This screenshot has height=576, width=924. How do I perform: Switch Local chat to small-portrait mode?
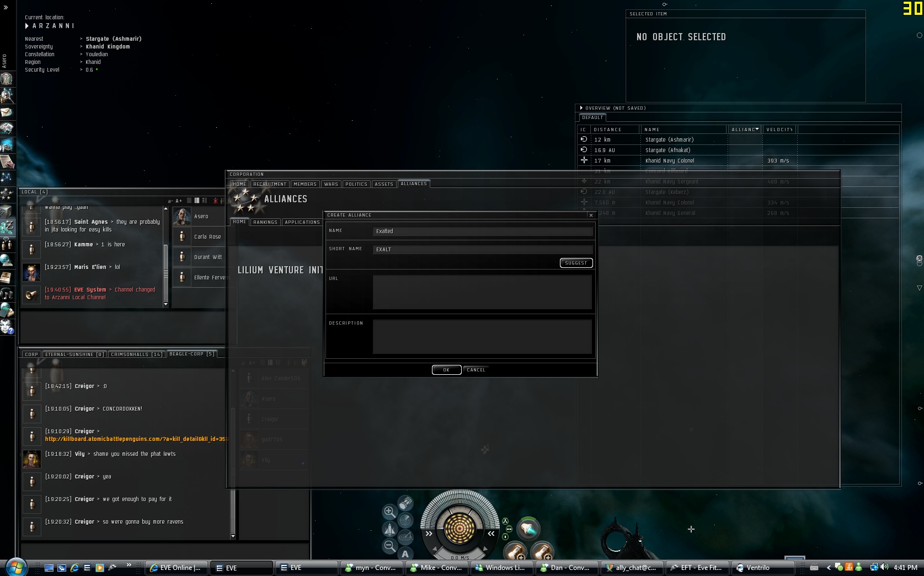point(197,201)
